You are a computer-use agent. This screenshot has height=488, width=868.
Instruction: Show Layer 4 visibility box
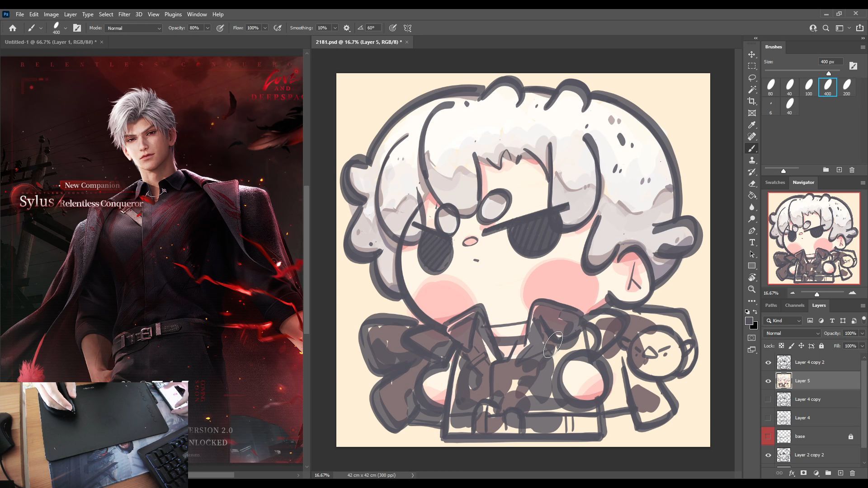(x=768, y=418)
